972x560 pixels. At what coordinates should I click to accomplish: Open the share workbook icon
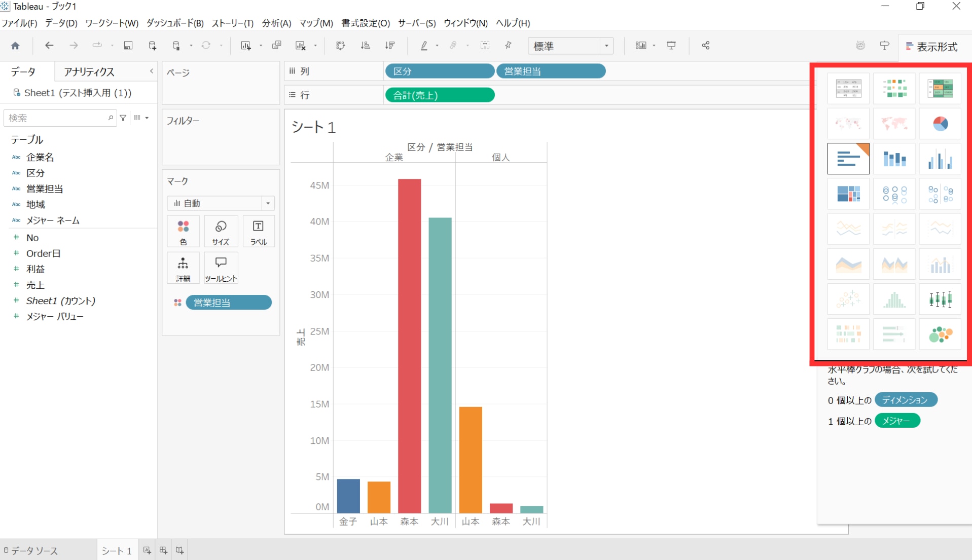(x=705, y=46)
